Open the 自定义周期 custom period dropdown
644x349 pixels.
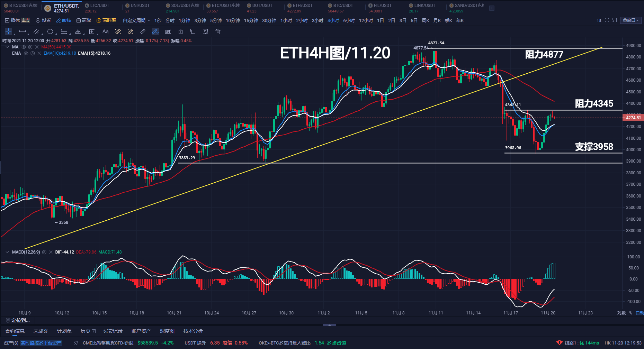point(136,20)
